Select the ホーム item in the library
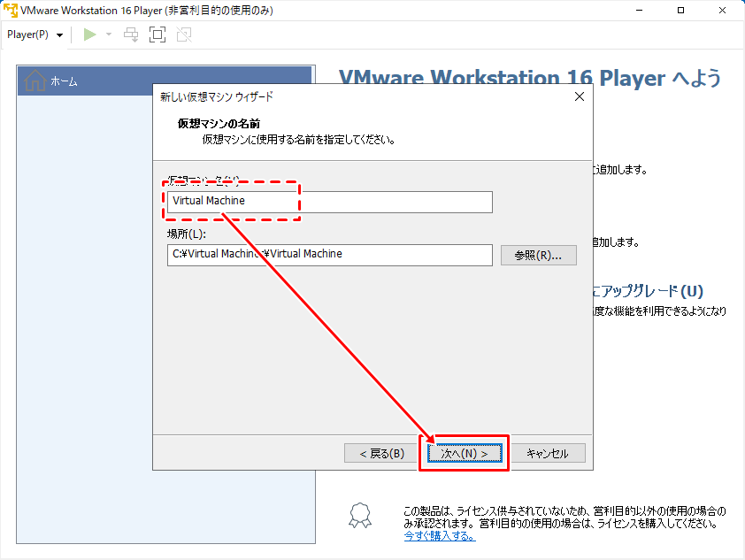The width and height of the screenshot is (745, 560). tap(64, 81)
